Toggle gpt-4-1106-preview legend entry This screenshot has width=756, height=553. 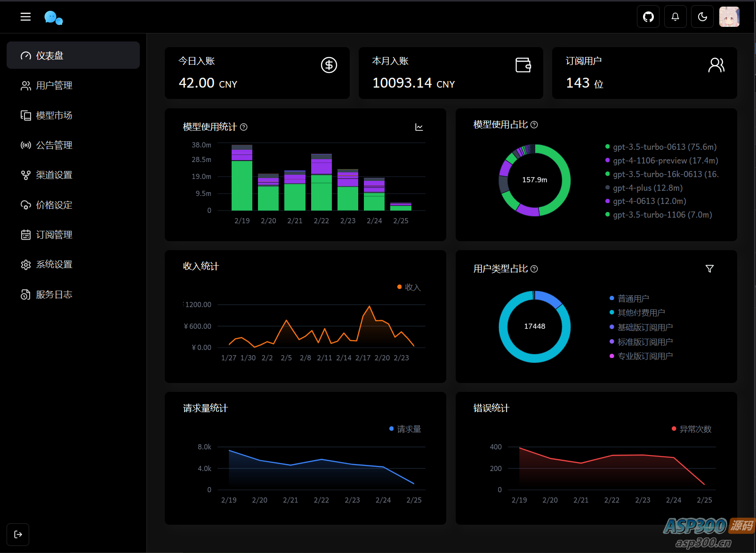pos(665,161)
